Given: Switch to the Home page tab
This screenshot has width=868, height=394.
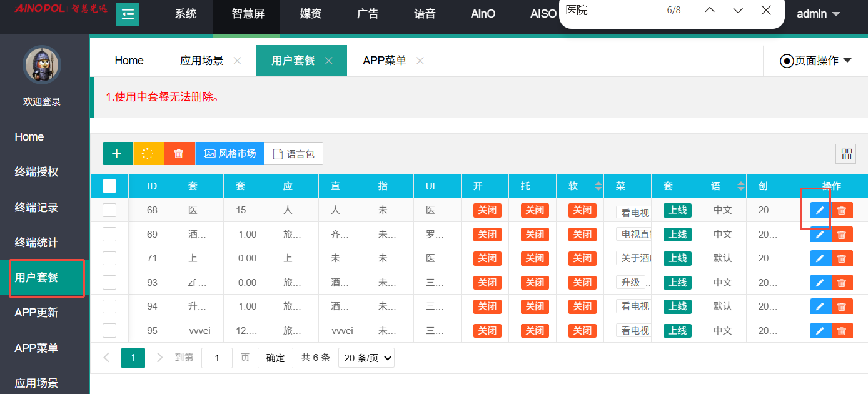Looking at the screenshot, I should click(129, 61).
